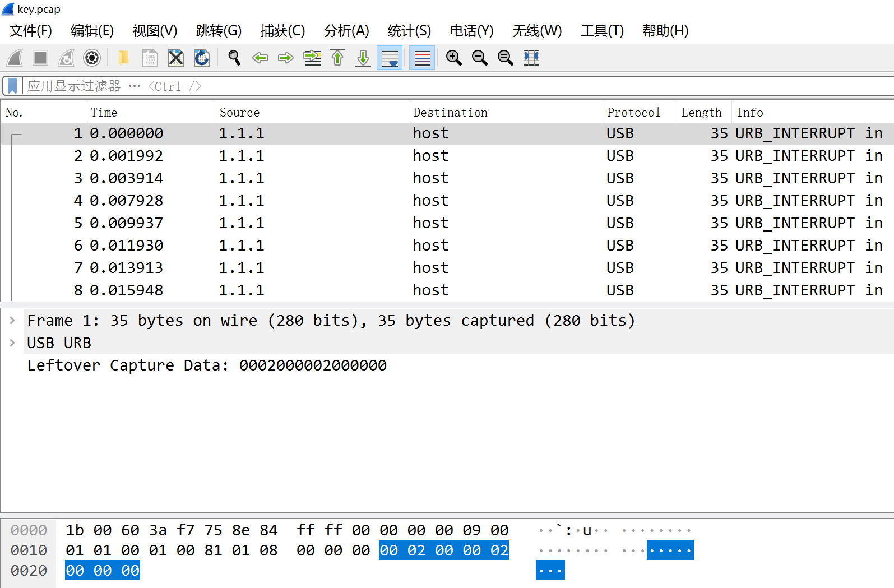894x588 pixels.
Task: Open a capture file with the folder icon
Action: click(123, 58)
